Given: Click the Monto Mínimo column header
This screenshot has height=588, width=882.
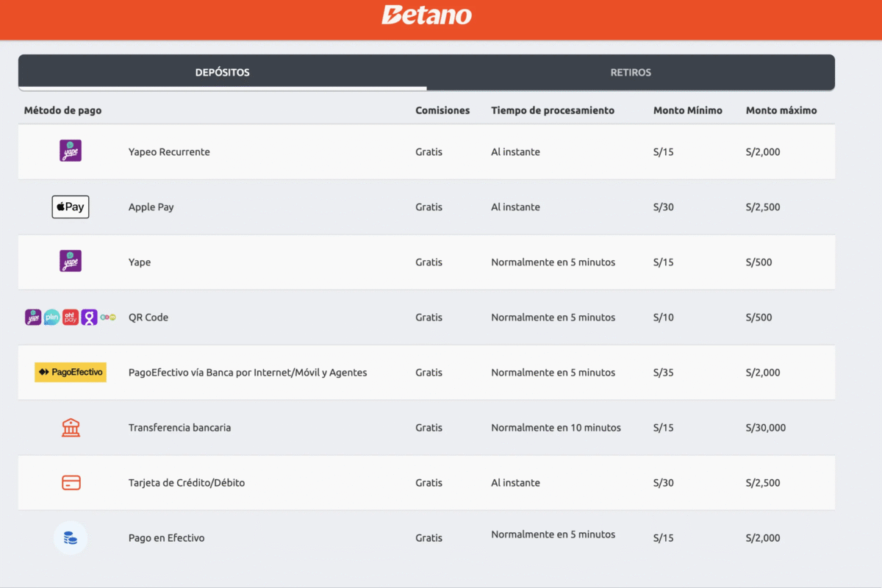Looking at the screenshot, I should [x=688, y=110].
